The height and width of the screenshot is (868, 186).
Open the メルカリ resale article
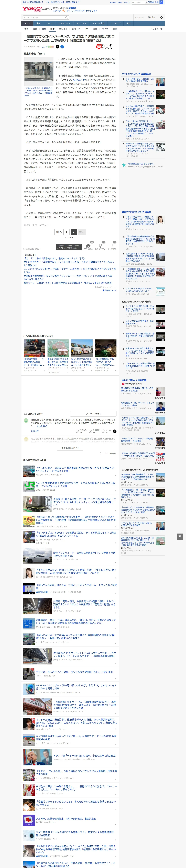65,819
